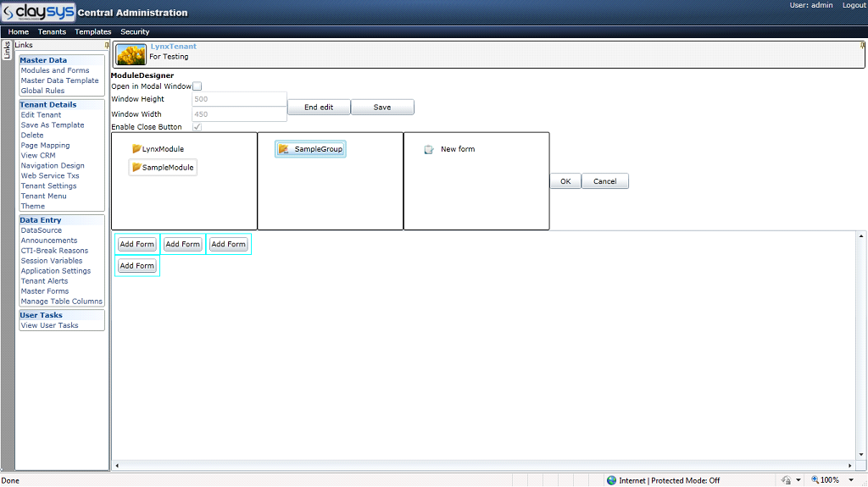This screenshot has width=868, height=487.
Task: Click the End edit button
Action: (319, 108)
